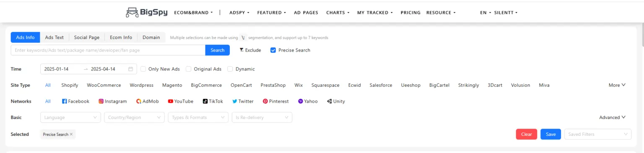644x153 pixels.
Task: Click the red Clear button
Action: (527, 134)
